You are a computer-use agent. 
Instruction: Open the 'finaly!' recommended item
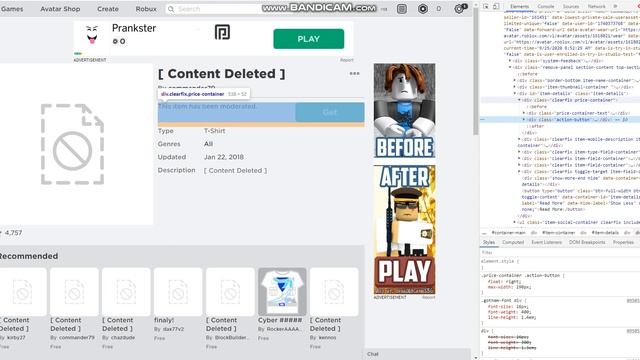[x=178, y=291]
